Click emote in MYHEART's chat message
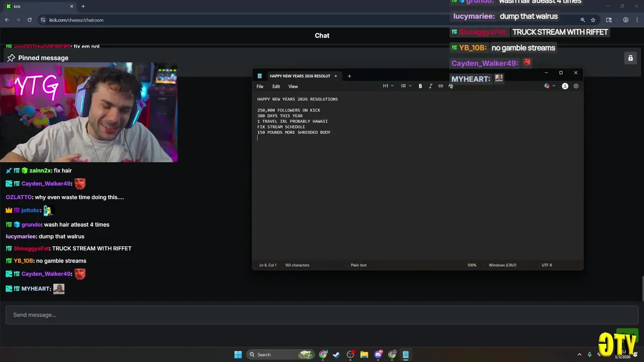This screenshot has width=644, height=362. (x=59, y=289)
